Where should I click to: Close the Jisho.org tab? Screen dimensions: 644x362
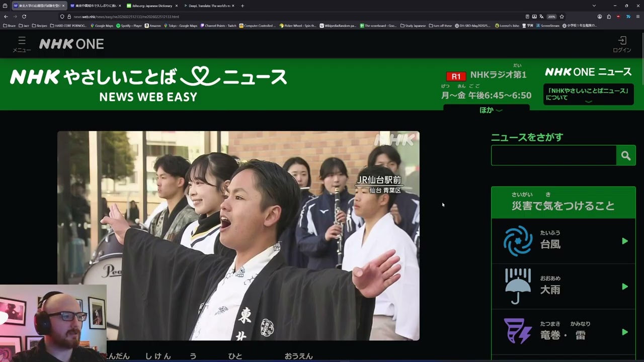click(177, 6)
